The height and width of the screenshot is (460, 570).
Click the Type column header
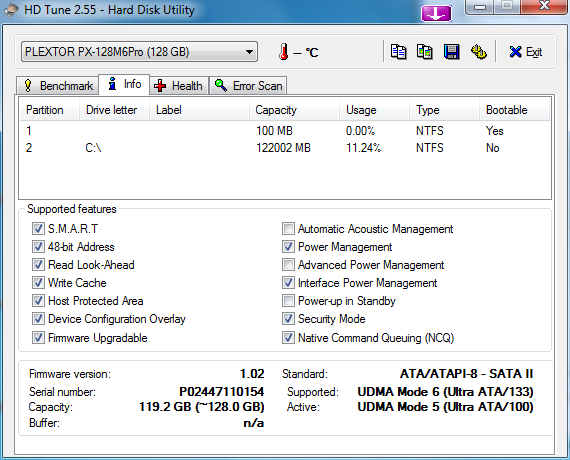pos(445,110)
